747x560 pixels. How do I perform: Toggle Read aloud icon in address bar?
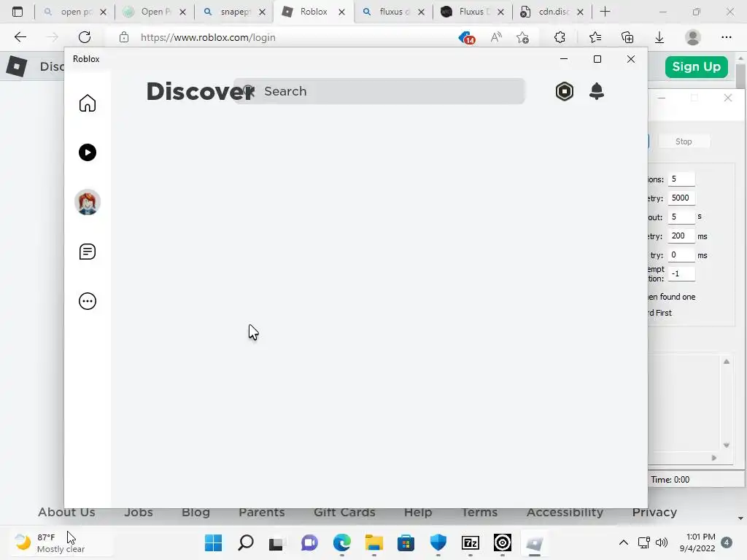[496, 37]
